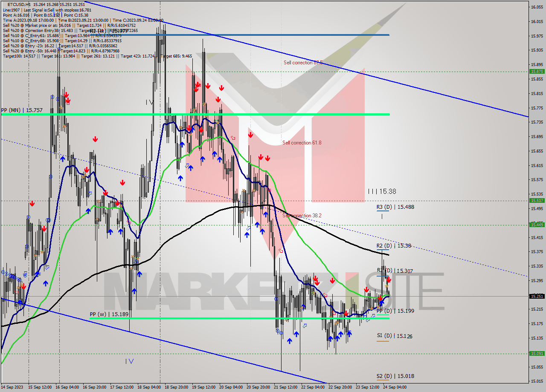This screenshot has height=392, width=546.
Task: Click the '18 Sep 04:00' time axis label
Action: pyautogui.click(x=150, y=387)
